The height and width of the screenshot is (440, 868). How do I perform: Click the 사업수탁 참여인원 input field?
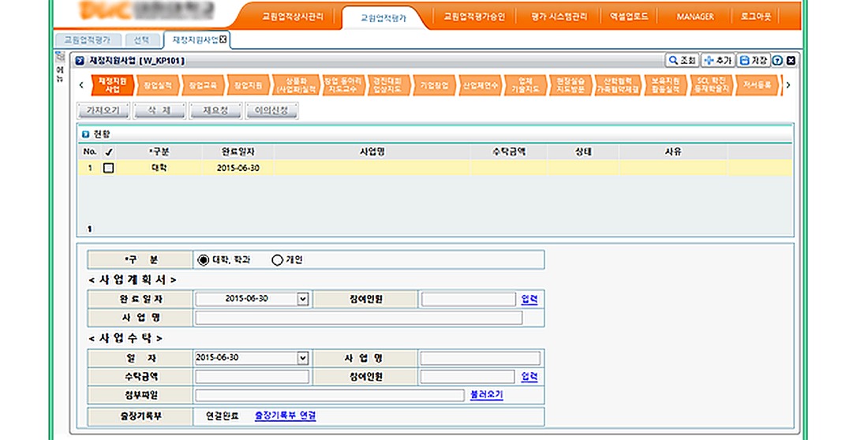467,377
